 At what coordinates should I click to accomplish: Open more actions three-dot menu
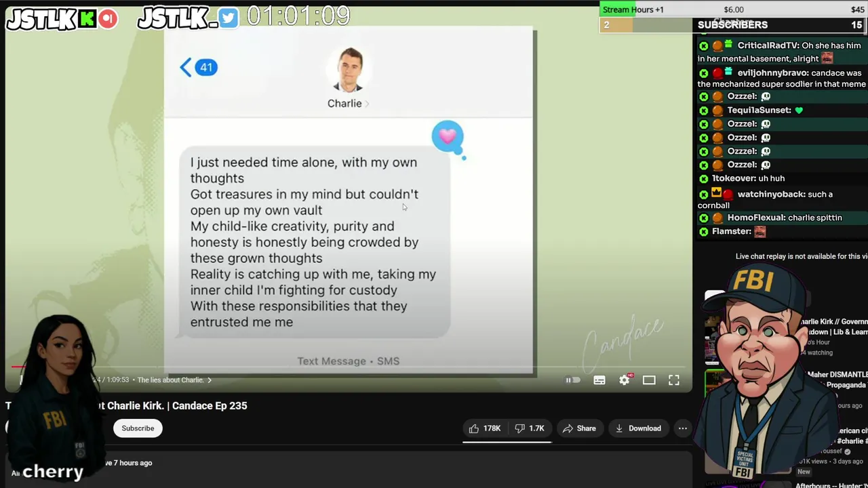pos(683,428)
